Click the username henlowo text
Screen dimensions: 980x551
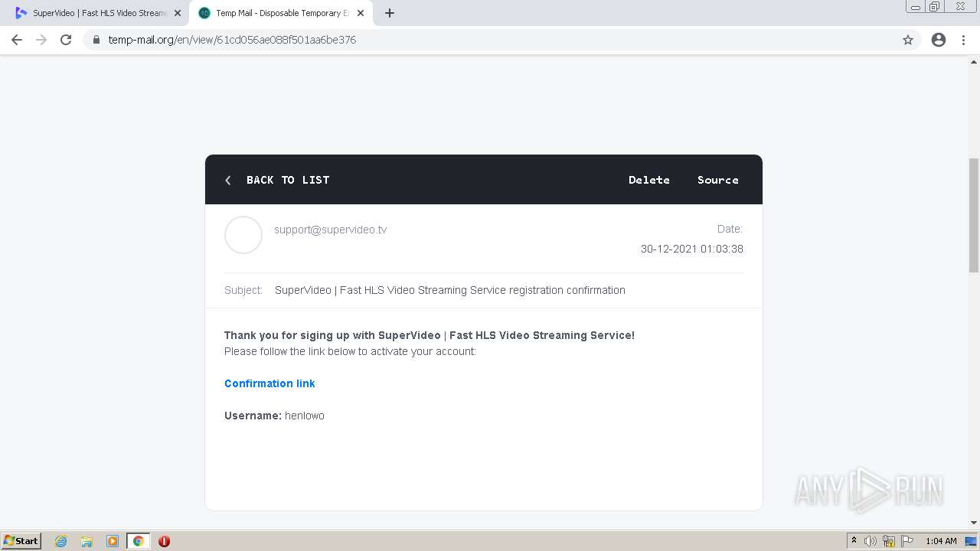pyautogui.click(x=305, y=416)
